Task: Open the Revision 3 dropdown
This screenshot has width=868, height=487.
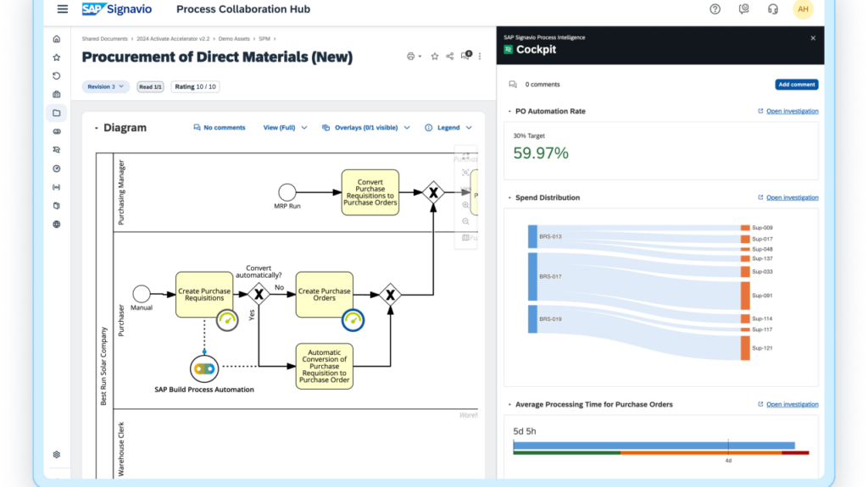Action: tap(106, 87)
